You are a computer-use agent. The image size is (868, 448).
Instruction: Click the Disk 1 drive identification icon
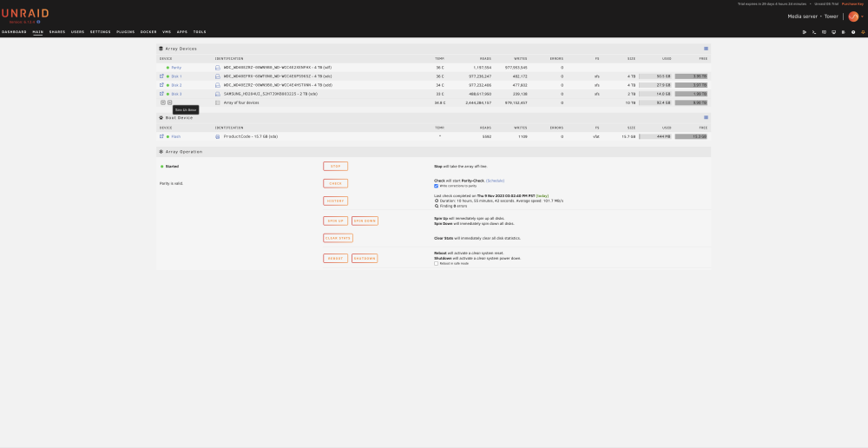(x=218, y=76)
